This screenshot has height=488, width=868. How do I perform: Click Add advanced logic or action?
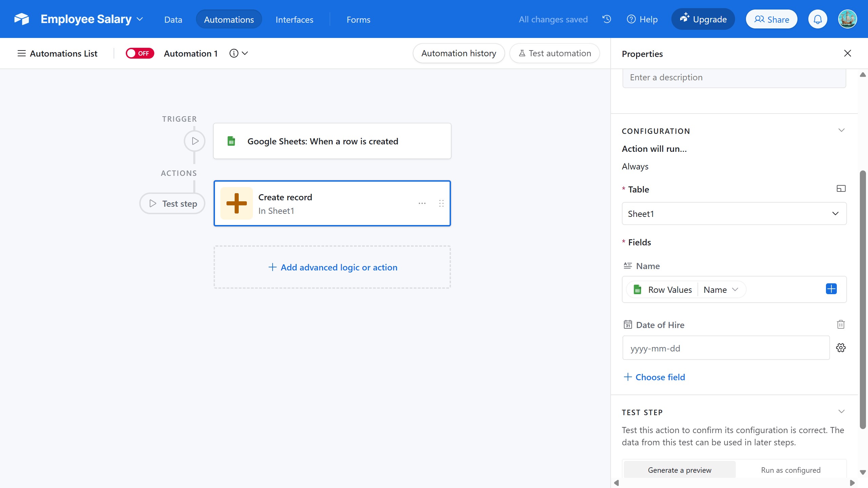coord(332,267)
